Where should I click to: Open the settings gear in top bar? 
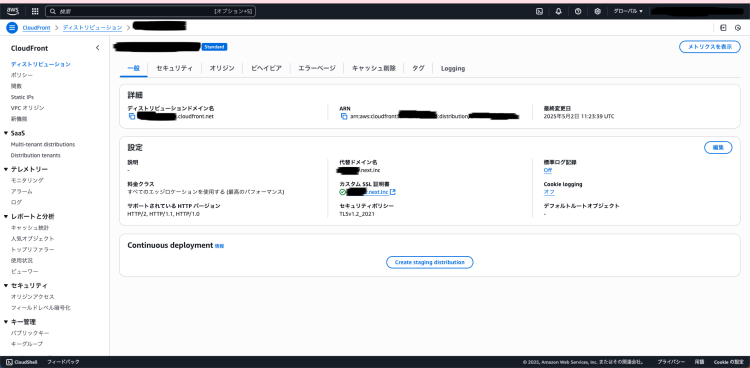tap(597, 11)
